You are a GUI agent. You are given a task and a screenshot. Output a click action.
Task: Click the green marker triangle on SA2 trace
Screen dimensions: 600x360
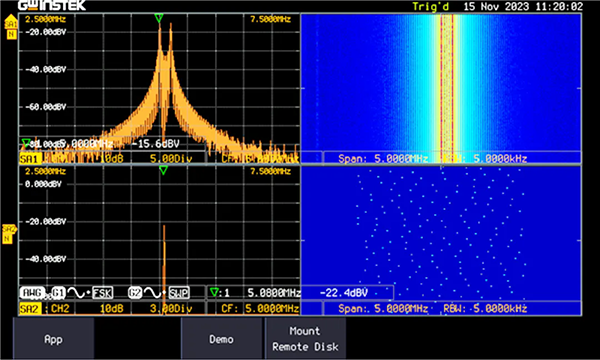(x=163, y=170)
